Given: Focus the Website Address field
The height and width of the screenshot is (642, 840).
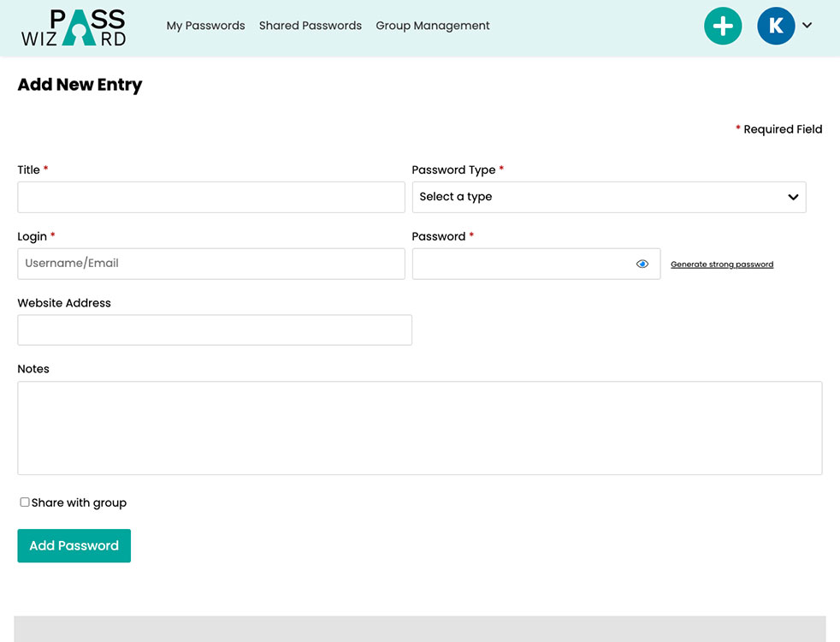Looking at the screenshot, I should click(x=215, y=330).
